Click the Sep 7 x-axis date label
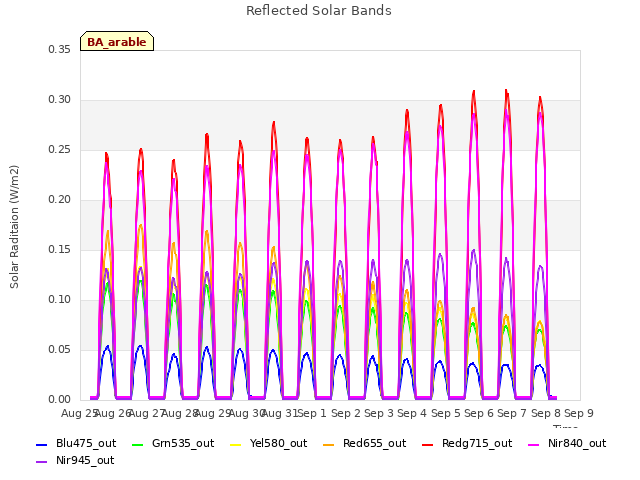The image size is (640, 480). [512, 413]
